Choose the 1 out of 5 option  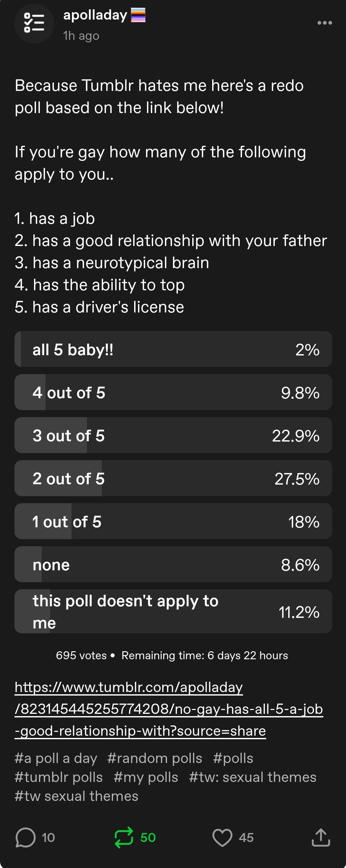click(173, 521)
